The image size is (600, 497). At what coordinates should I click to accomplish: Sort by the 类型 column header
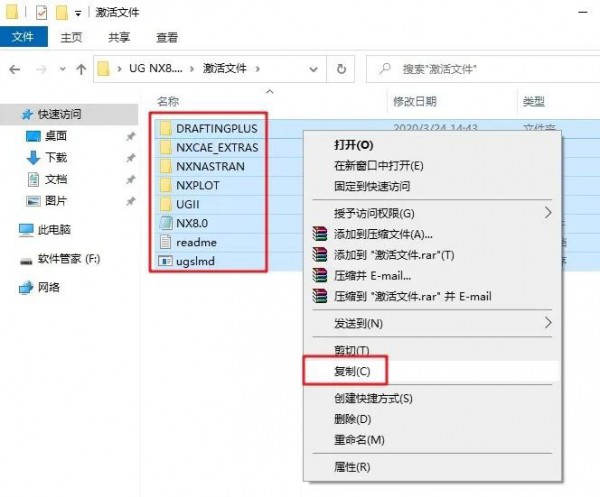click(x=533, y=101)
